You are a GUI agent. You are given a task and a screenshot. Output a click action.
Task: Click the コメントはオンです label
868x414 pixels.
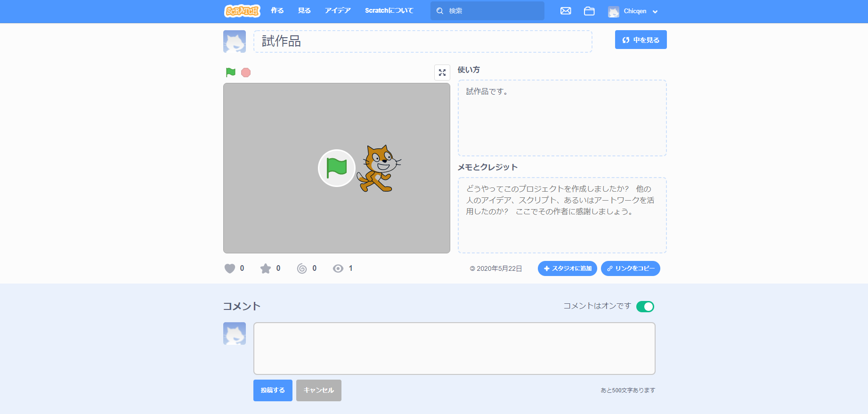[597, 306]
